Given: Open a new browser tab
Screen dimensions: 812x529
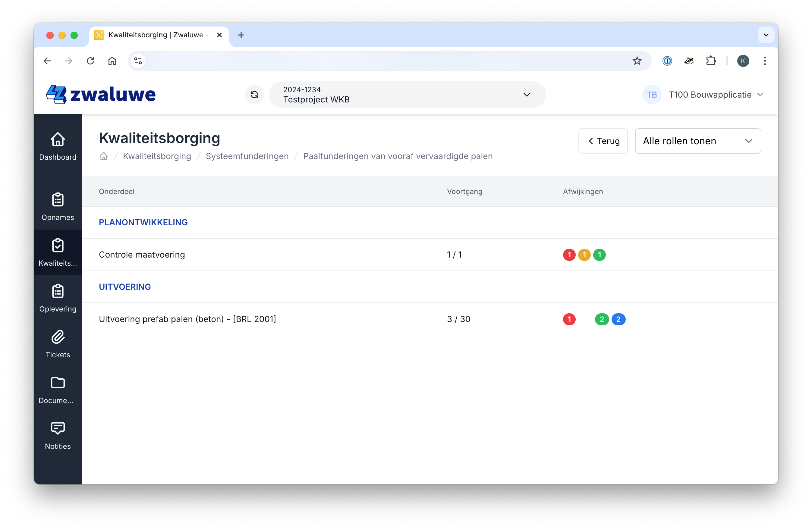Looking at the screenshot, I should point(241,35).
